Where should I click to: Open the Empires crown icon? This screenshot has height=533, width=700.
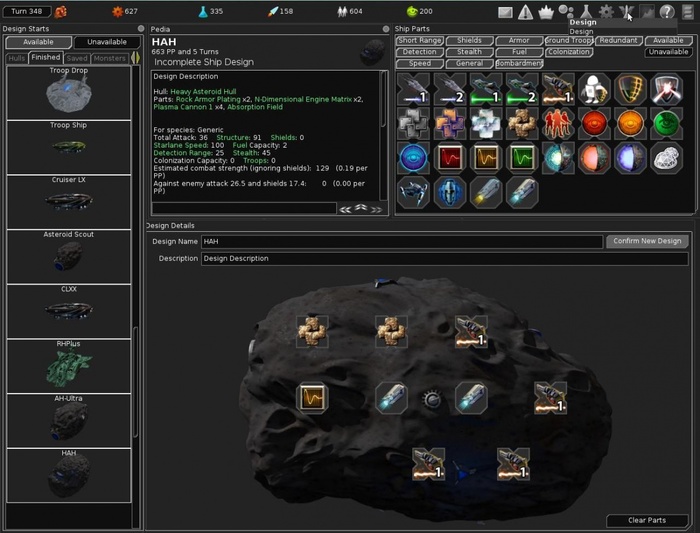545,12
